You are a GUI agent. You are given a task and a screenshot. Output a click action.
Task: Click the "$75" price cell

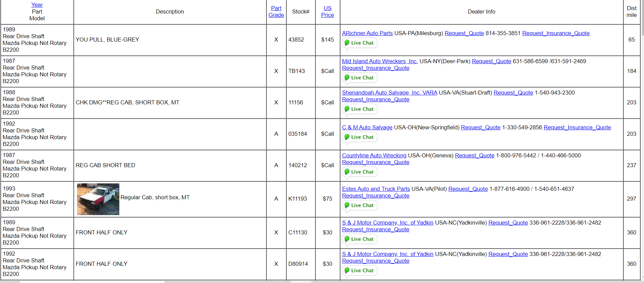328,199
